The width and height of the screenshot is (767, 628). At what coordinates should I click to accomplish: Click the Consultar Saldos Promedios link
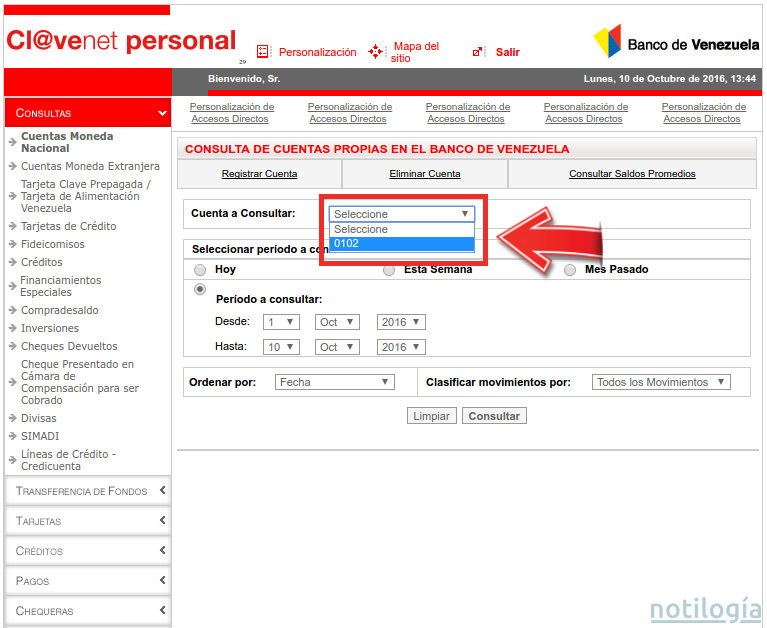[x=632, y=174]
